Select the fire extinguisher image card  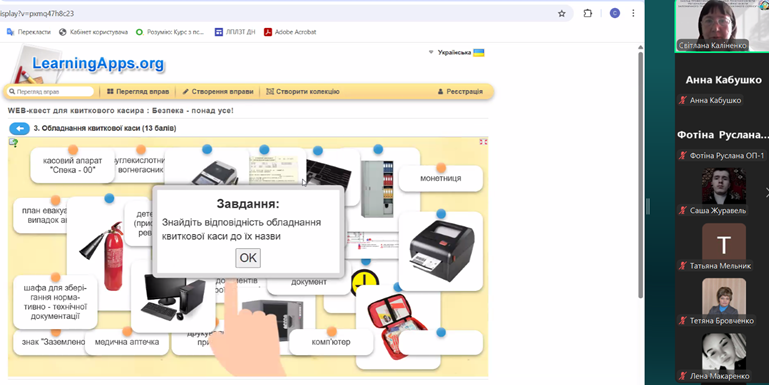(x=103, y=255)
